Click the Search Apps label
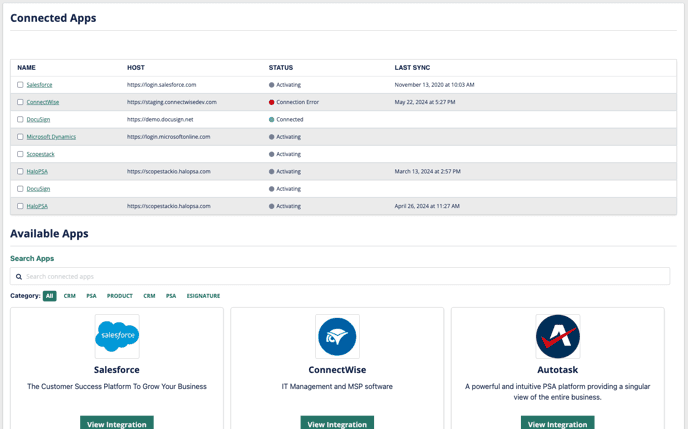Screen dimensions: 688x429 [32, 258]
